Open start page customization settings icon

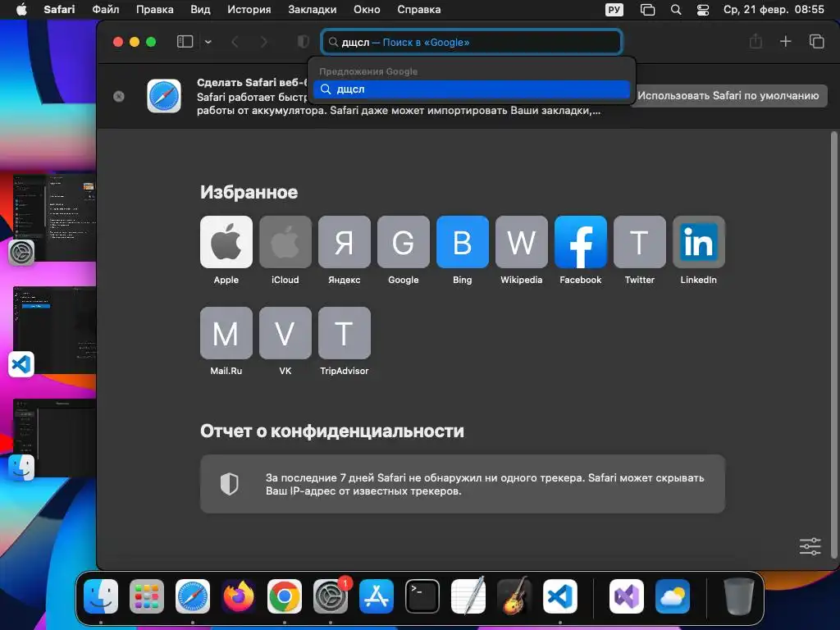(810, 546)
